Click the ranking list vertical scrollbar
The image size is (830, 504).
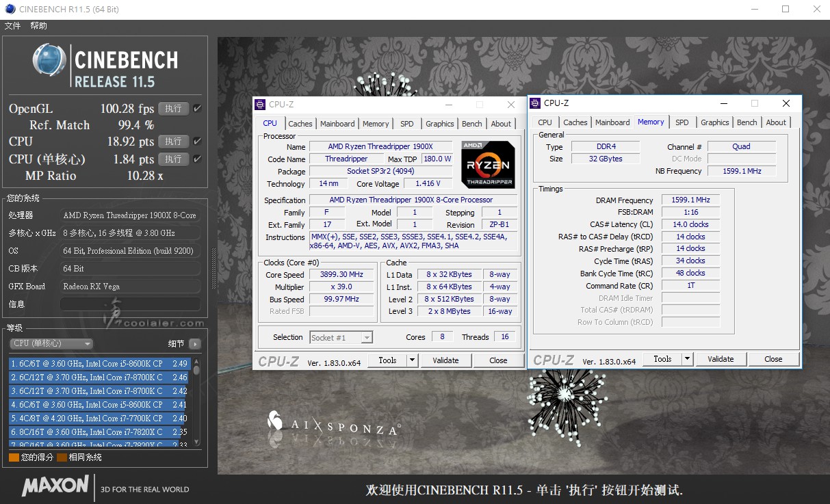point(196,401)
